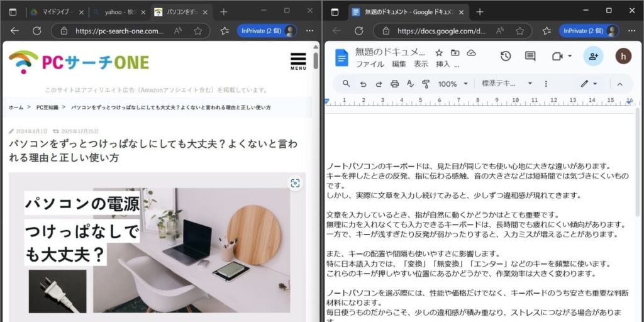Click the article hero image
The width and height of the screenshot is (644, 322).
157,247
